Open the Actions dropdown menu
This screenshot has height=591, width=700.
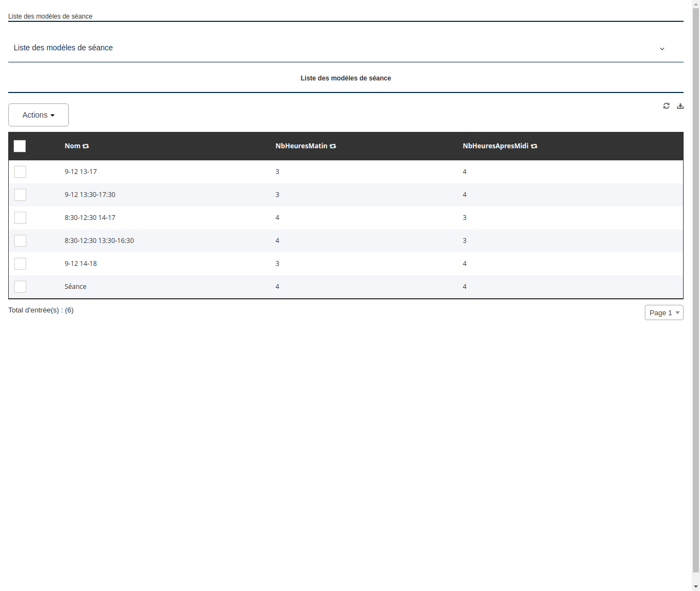coord(38,115)
